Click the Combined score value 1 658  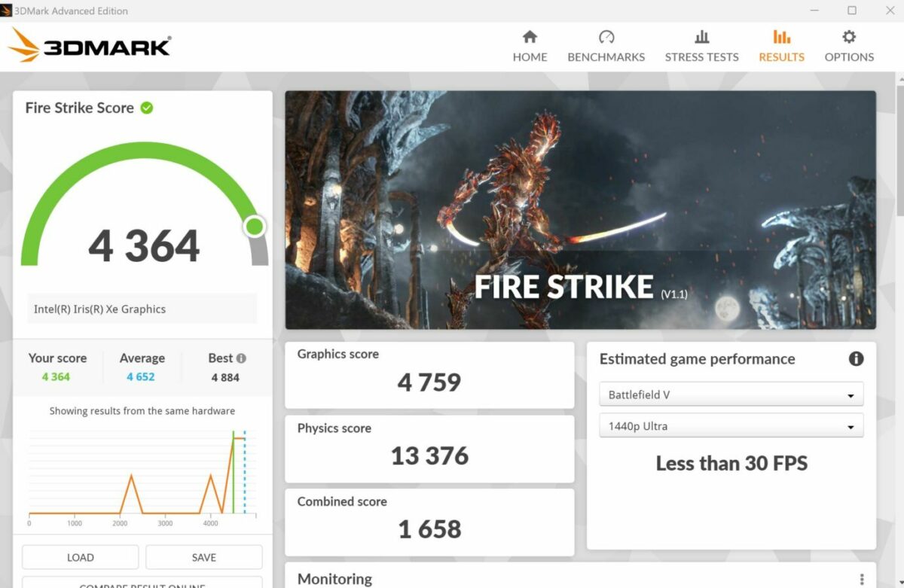pos(429,529)
